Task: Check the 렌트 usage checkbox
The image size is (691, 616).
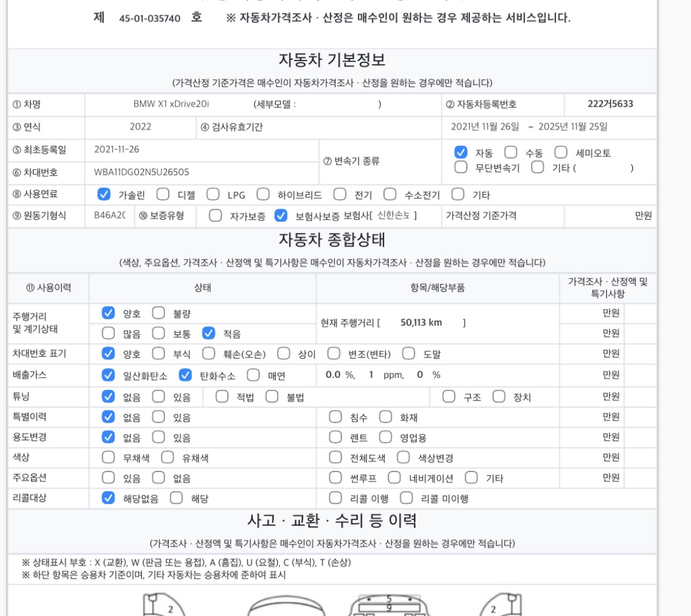Action: pos(336,437)
